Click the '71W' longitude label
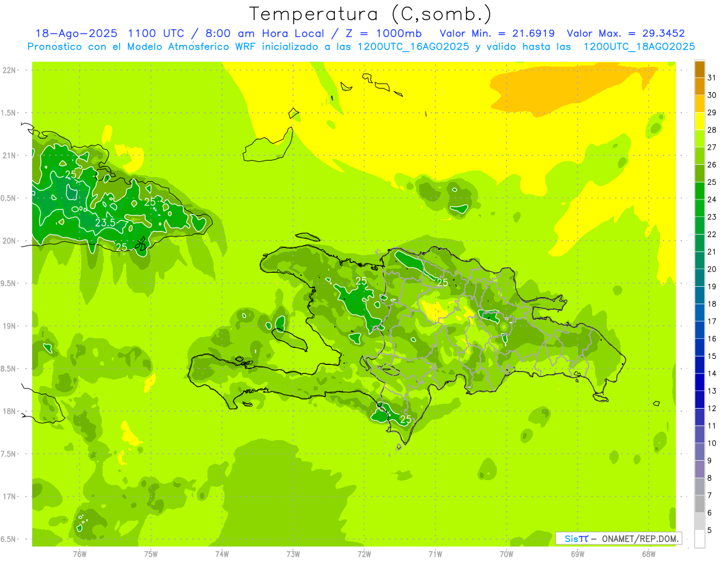The image size is (728, 562). pos(435,554)
